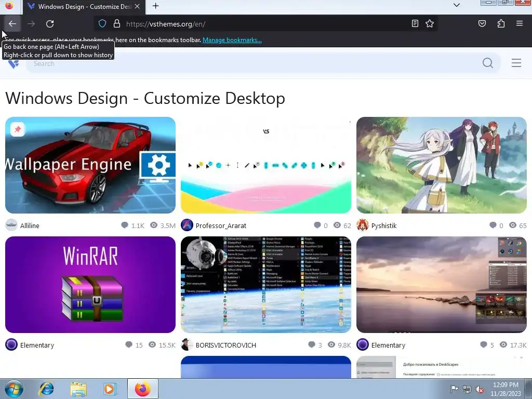Open the site hamburger menu
Image resolution: width=532 pixels, height=399 pixels.
pos(516,63)
